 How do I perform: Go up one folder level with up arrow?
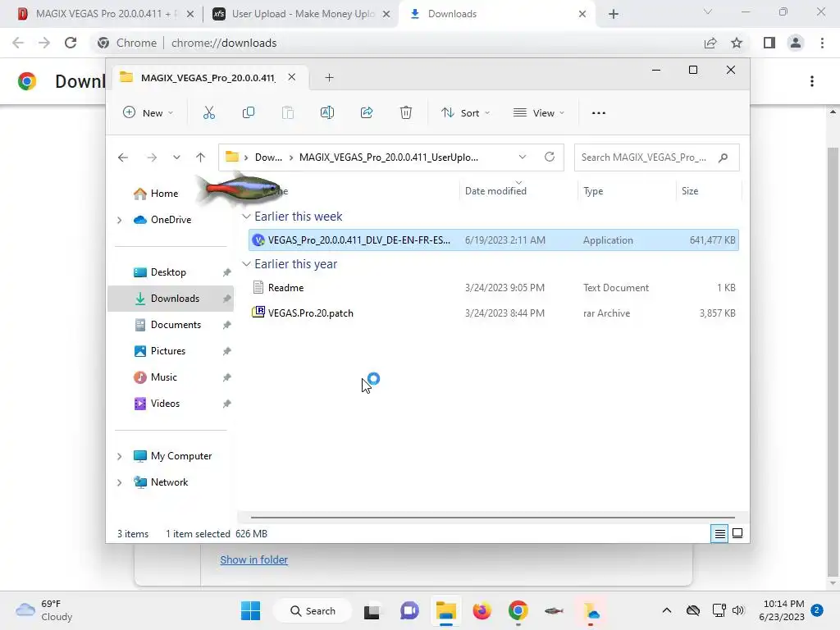[200, 157]
